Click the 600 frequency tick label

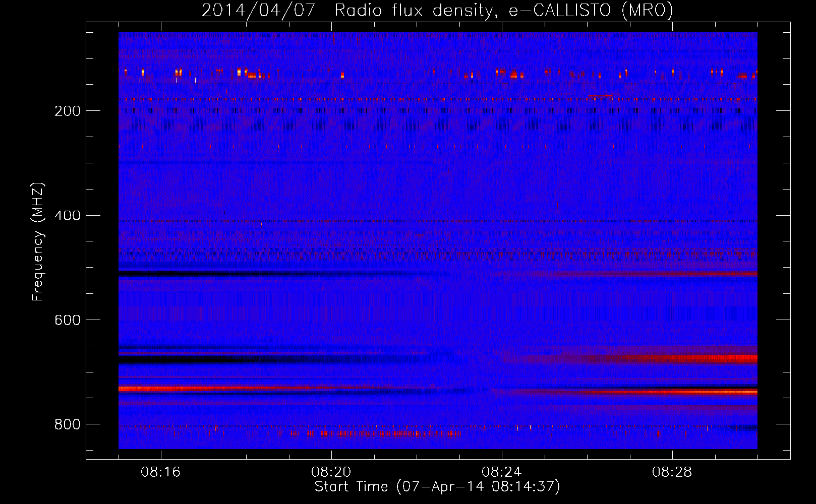[68, 320]
